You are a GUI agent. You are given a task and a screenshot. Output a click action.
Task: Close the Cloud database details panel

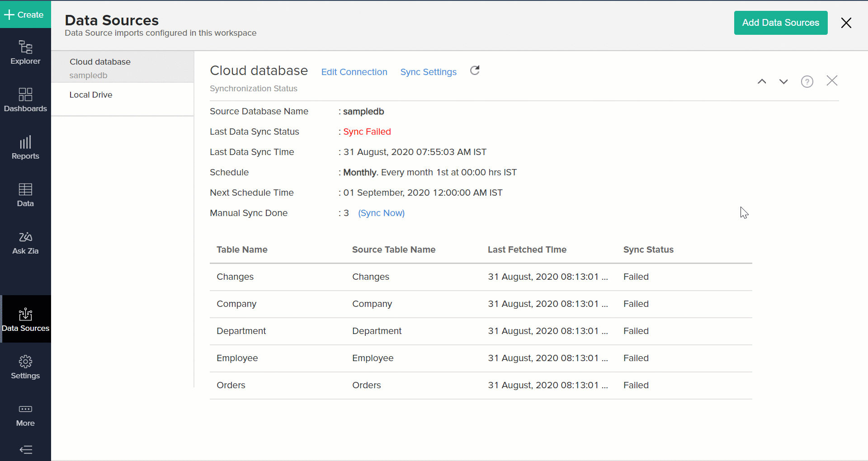(x=832, y=80)
